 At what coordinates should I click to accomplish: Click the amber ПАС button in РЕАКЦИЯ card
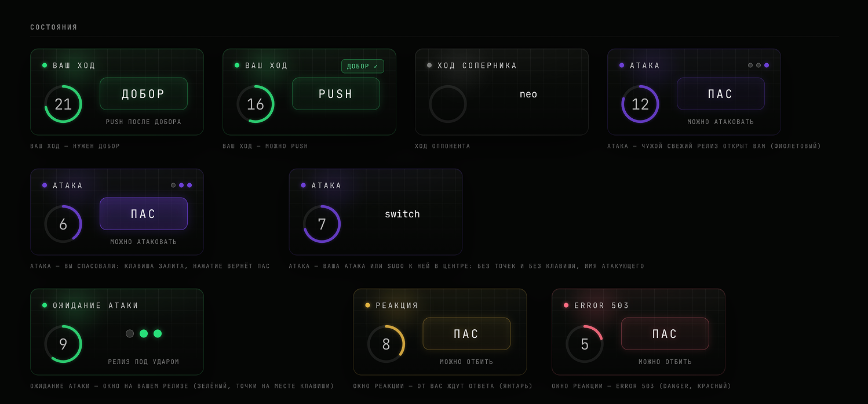(x=466, y=334)
